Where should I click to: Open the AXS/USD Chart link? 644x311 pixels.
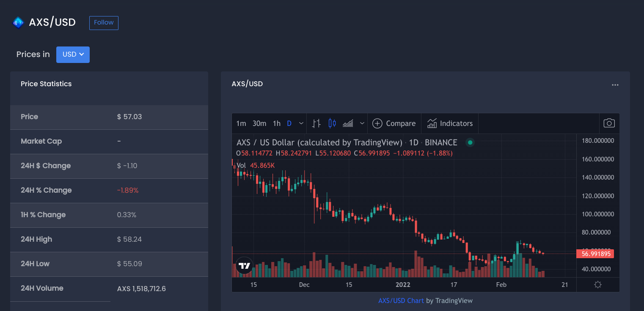click(x=401, y=301)
